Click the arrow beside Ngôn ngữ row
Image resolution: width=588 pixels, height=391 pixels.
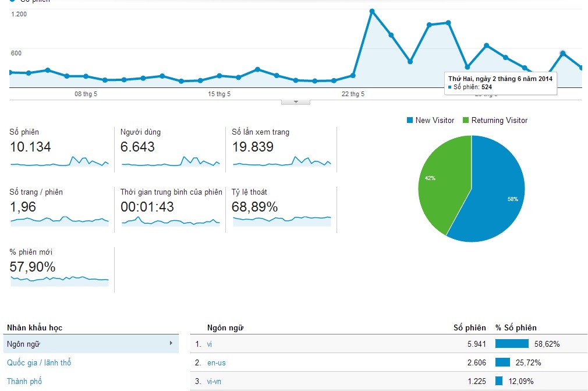171,343
